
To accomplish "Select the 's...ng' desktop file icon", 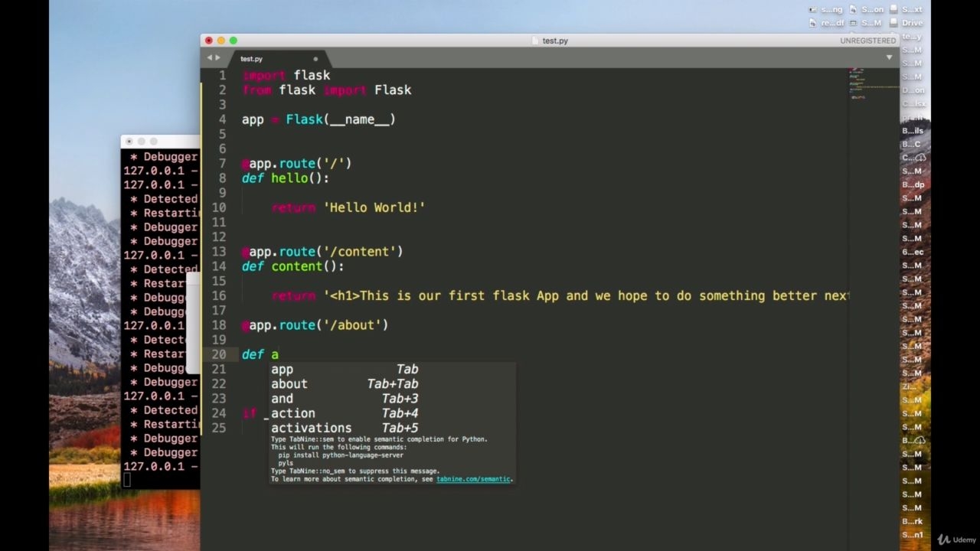I will (826, 10).
